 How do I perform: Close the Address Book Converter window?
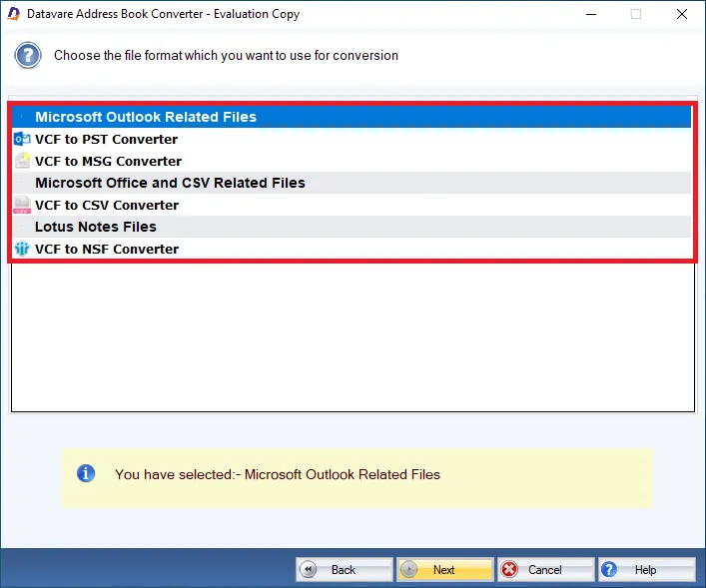682,14
